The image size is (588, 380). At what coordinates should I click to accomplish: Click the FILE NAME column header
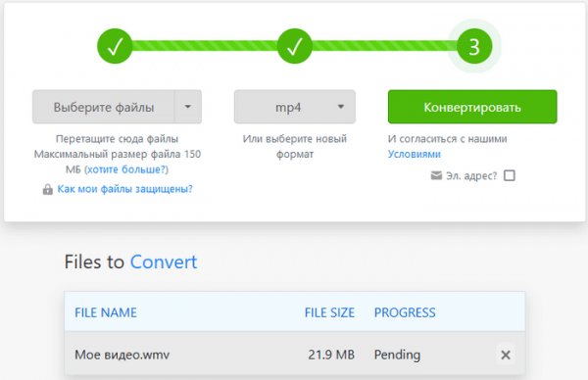pyautogui.click(x=106, y=312)
